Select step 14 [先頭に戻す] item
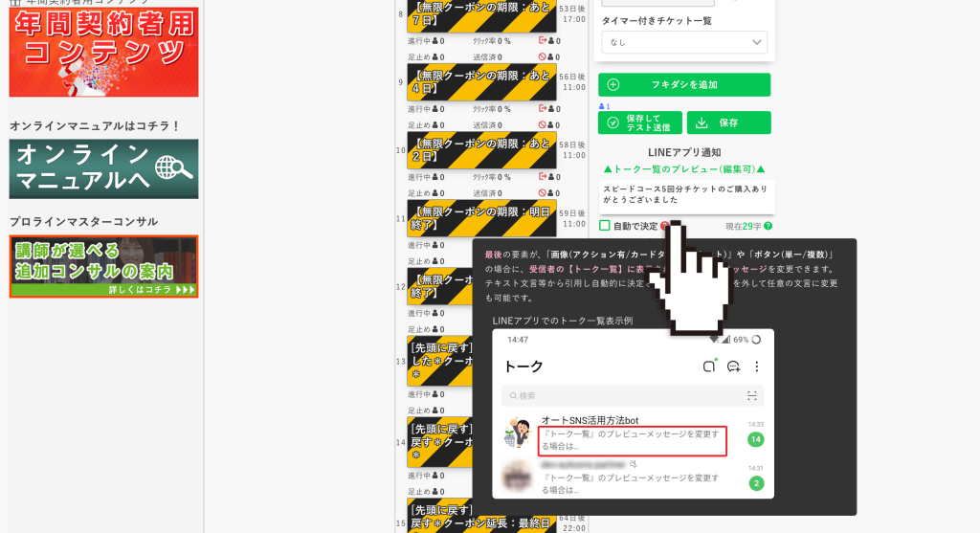The height and width of the screenshot is (533, 980). pos(439,442)
